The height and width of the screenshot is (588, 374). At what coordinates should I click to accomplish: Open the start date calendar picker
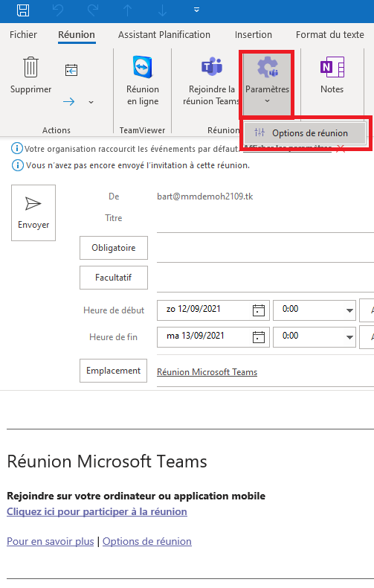259,310
